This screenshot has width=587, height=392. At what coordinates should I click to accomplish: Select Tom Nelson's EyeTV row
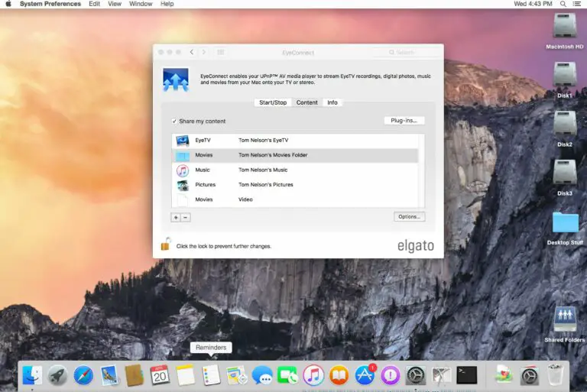295,141
